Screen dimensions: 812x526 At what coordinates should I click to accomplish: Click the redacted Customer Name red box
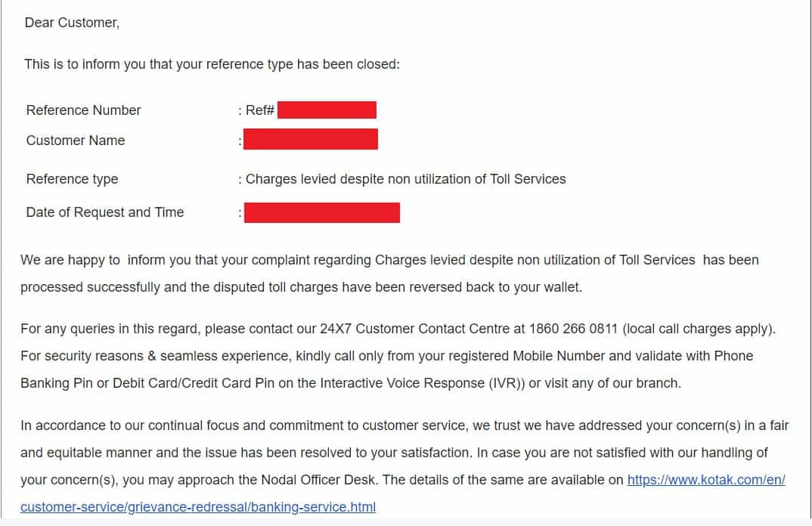[311, 140]
